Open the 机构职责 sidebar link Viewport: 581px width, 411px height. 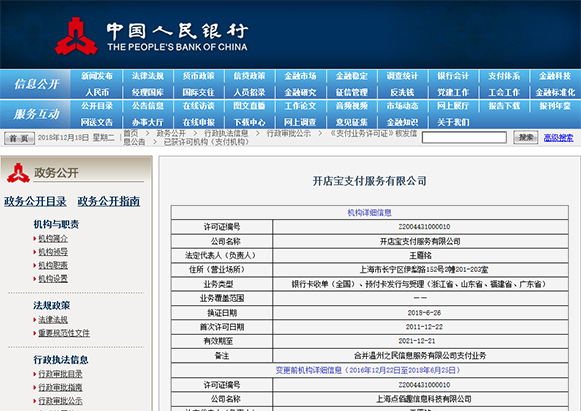pos(53,265)
